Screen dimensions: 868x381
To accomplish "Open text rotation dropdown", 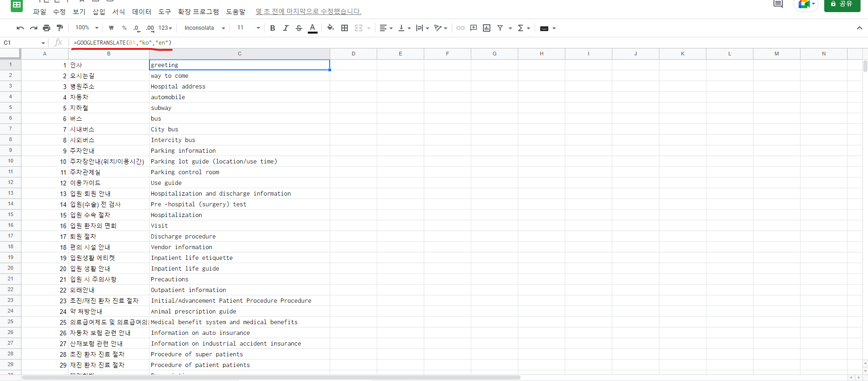I will (x=441, y=28).
